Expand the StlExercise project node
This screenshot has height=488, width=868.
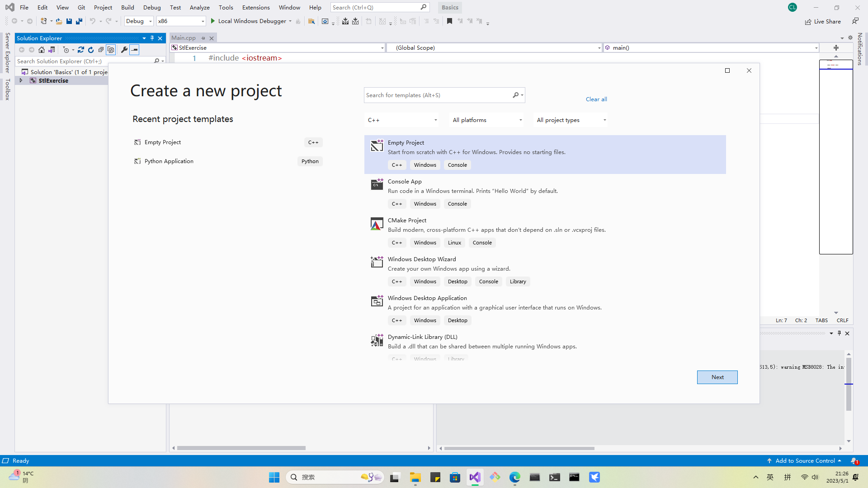[x=21, y=80]
